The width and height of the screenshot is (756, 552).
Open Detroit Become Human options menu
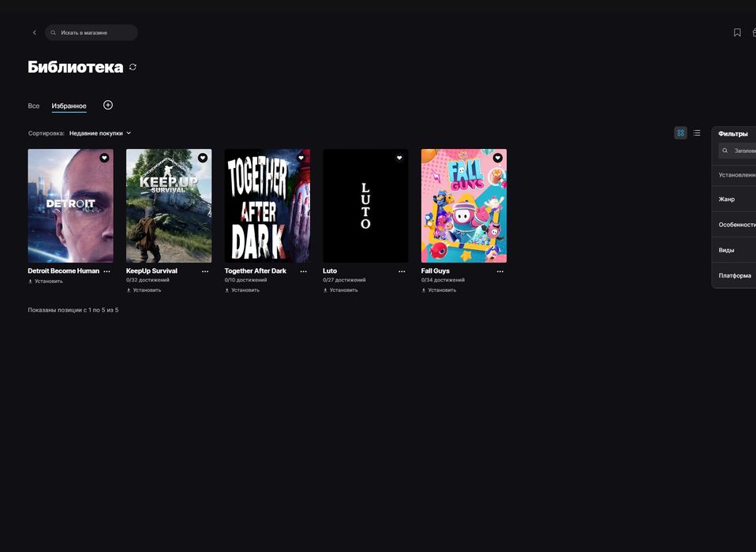(107, 271)
